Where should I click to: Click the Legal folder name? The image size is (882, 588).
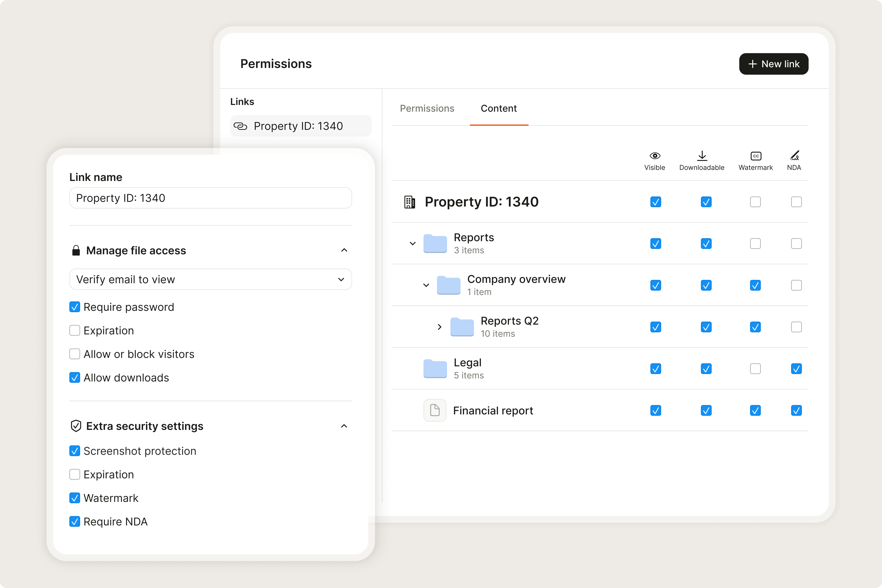[467, 363]
